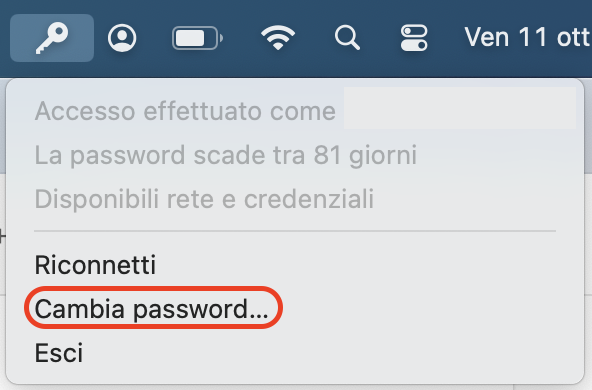The width and height of the screenshot is (592, 390).
Task: Click 'La password scade tra 81 giorni'
Action: [226, 155]
